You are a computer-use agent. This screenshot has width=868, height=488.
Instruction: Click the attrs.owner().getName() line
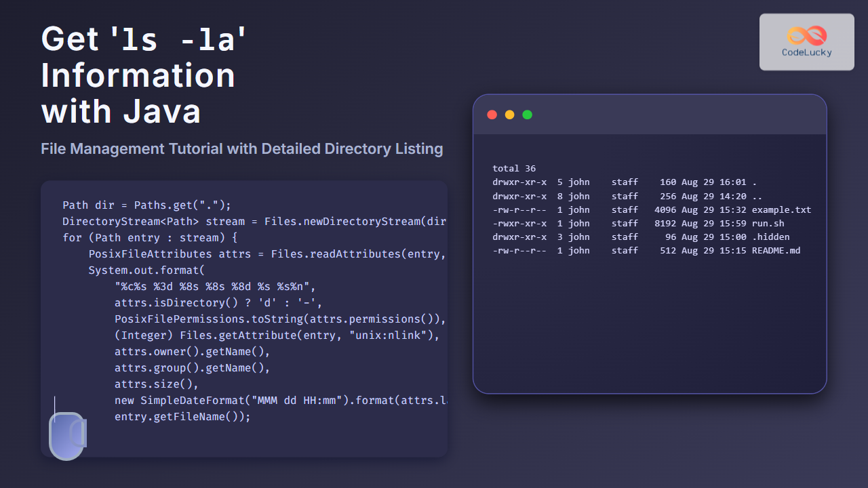coord(193,352)
